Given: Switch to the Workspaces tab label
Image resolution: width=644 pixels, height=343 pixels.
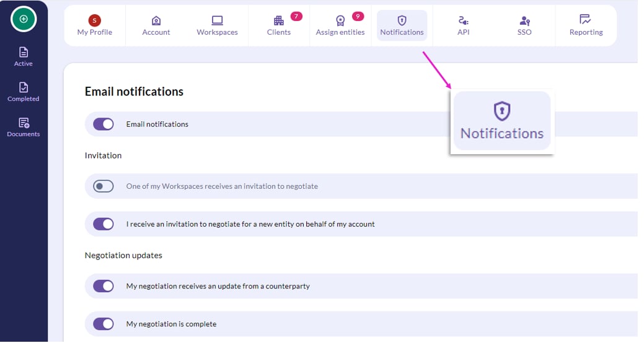Looking at the screenshot, I should coord(218,32).
